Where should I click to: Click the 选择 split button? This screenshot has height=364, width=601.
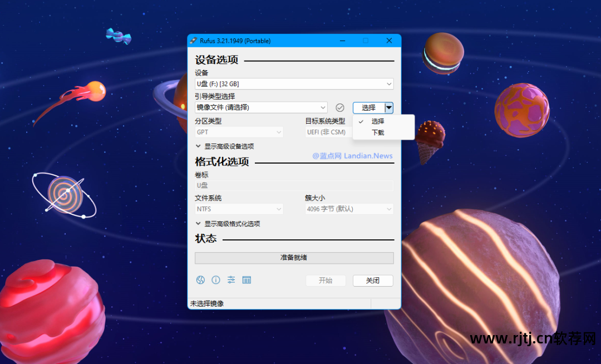click(369, 107)
